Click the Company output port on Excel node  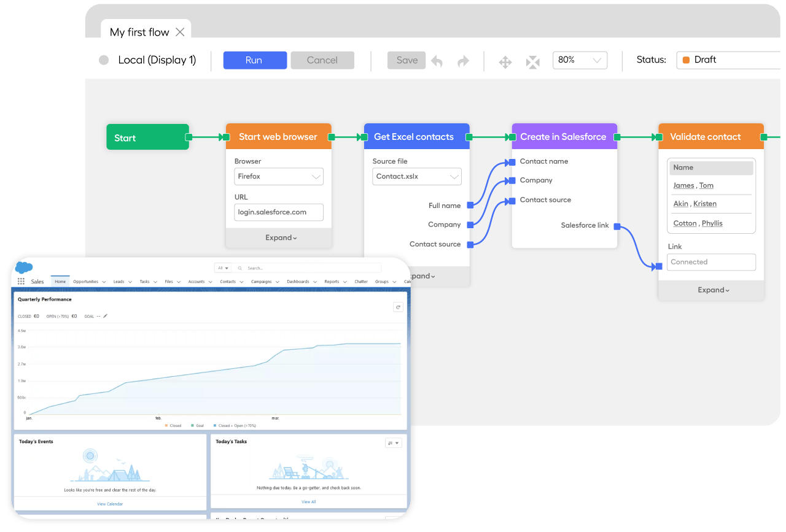[x=470, y=225]
